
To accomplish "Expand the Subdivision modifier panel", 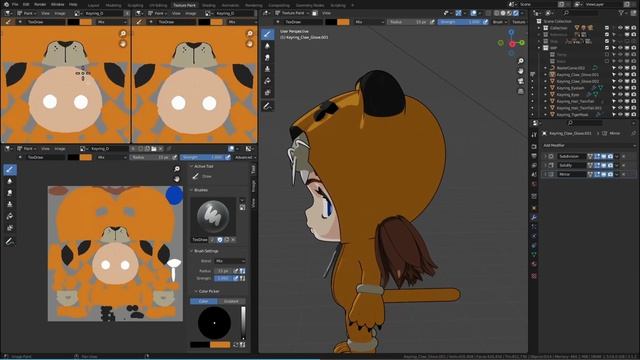I will tap(544, 156).
